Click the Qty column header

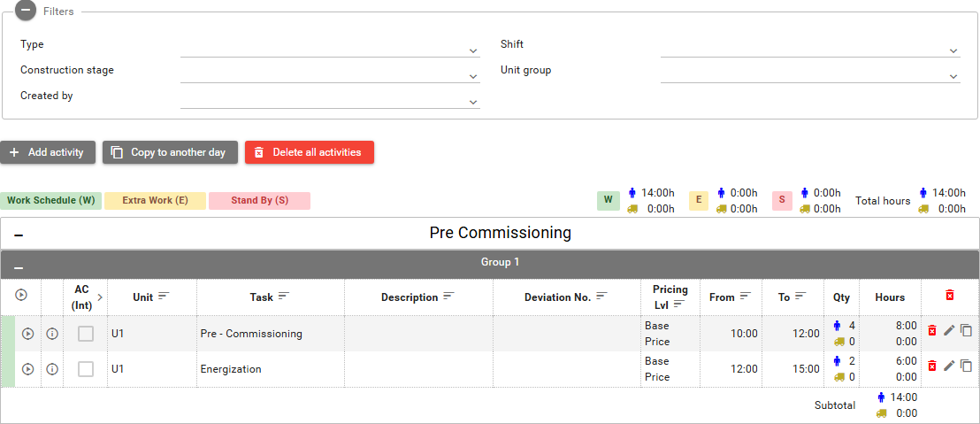(x=841, y=297)
